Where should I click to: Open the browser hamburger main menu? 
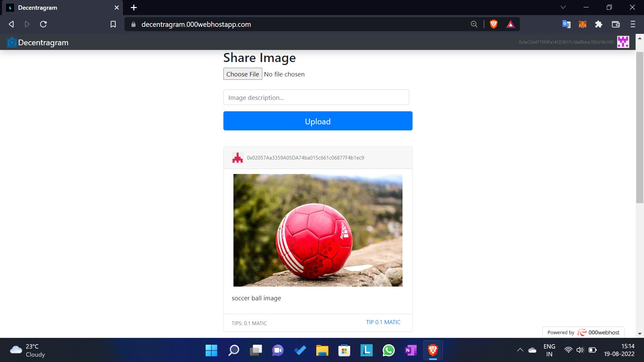[x=633, y=24]
